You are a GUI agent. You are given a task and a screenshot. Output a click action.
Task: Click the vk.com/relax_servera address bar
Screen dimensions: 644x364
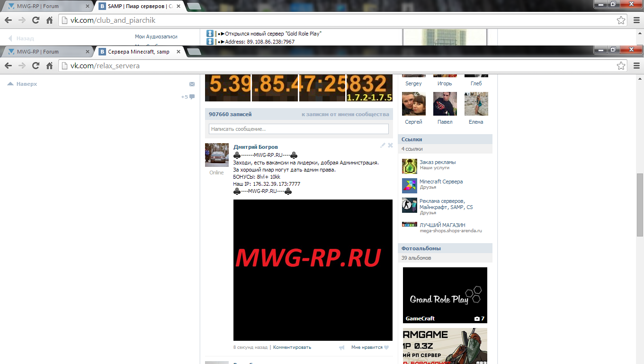pos(343,66)
